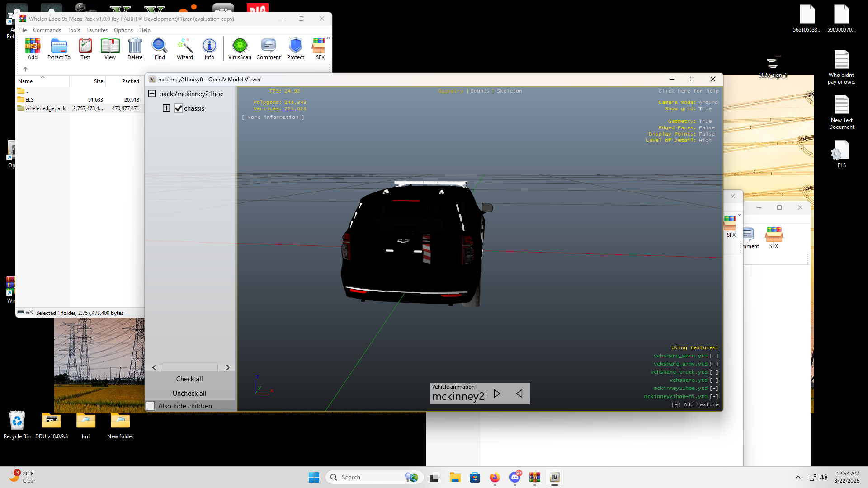Screen dimensions: 868x488
Task: Remove vehshare_worn.ytd texture via [-] toggle
Action: [x=714, y=356]
